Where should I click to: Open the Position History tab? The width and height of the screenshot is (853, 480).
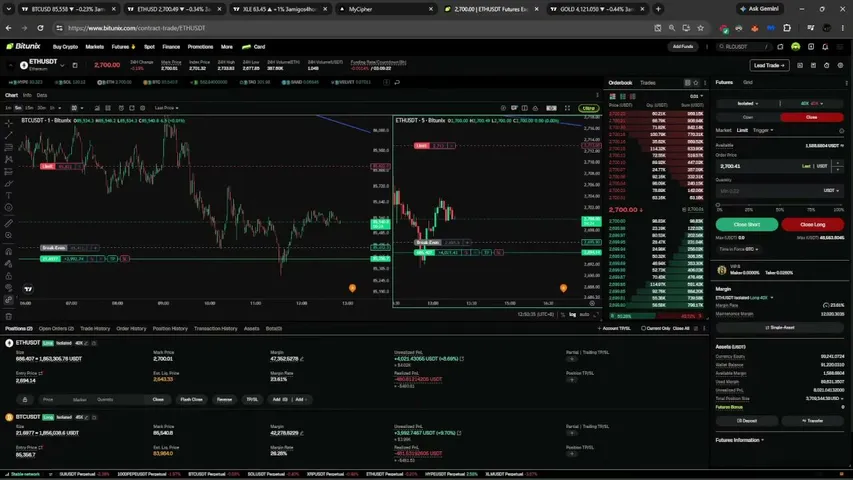click(x=170, y=328)
